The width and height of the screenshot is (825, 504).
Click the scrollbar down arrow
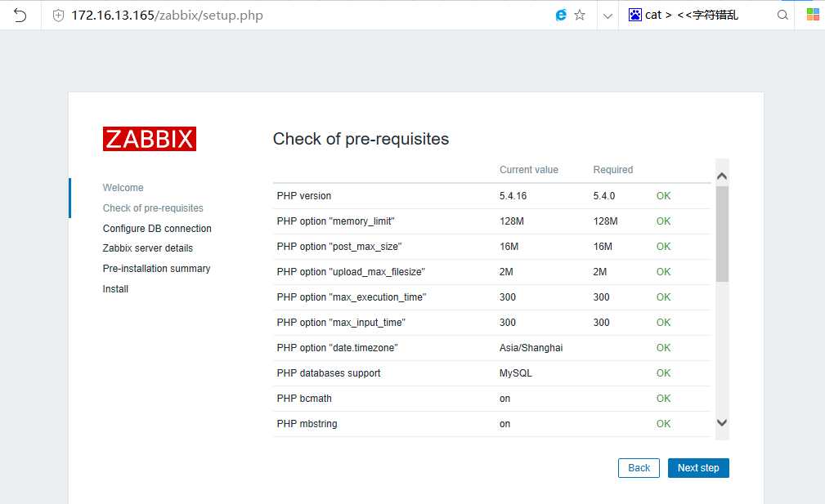click(722, 422)
